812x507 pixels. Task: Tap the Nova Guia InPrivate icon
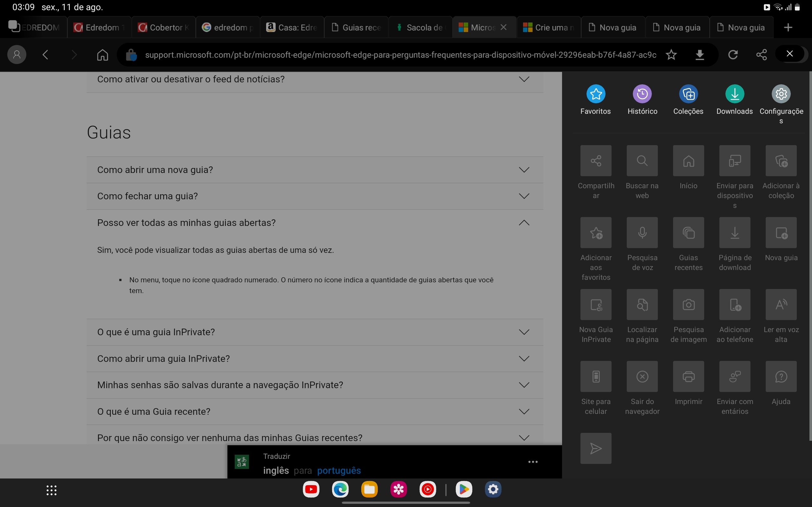click(x=596, y=305)
